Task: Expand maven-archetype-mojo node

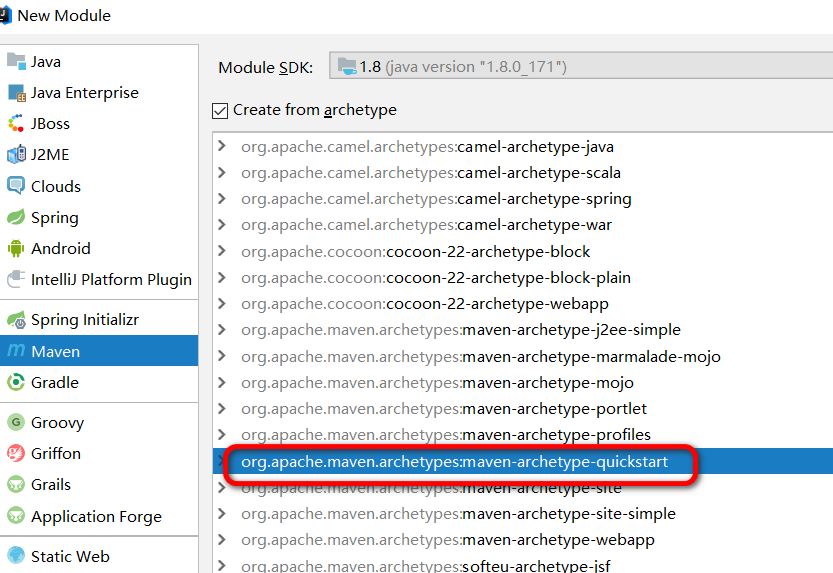Action: point(222,382)
